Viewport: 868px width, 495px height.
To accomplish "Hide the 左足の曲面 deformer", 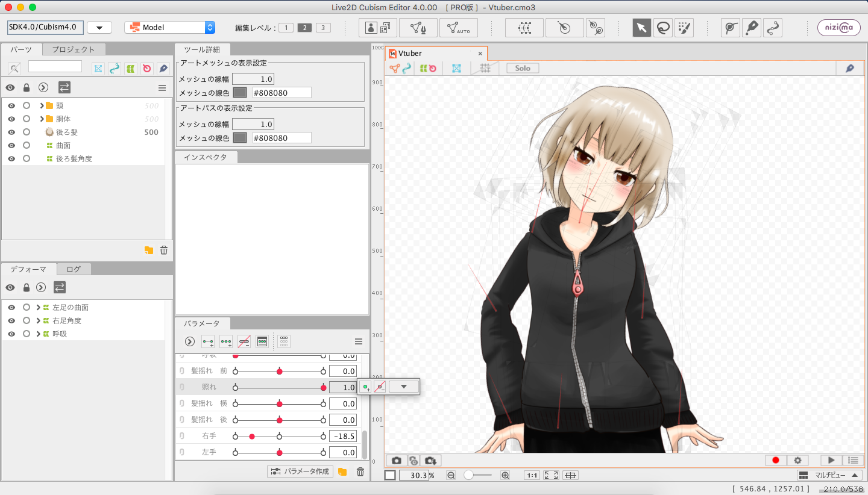I will 11,307.
